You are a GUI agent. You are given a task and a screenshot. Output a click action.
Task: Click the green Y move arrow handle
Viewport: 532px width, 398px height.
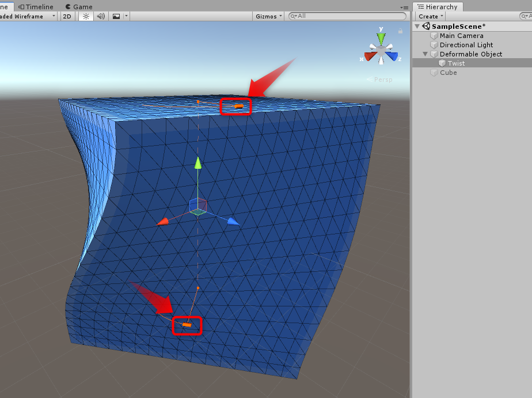point(198,162)
